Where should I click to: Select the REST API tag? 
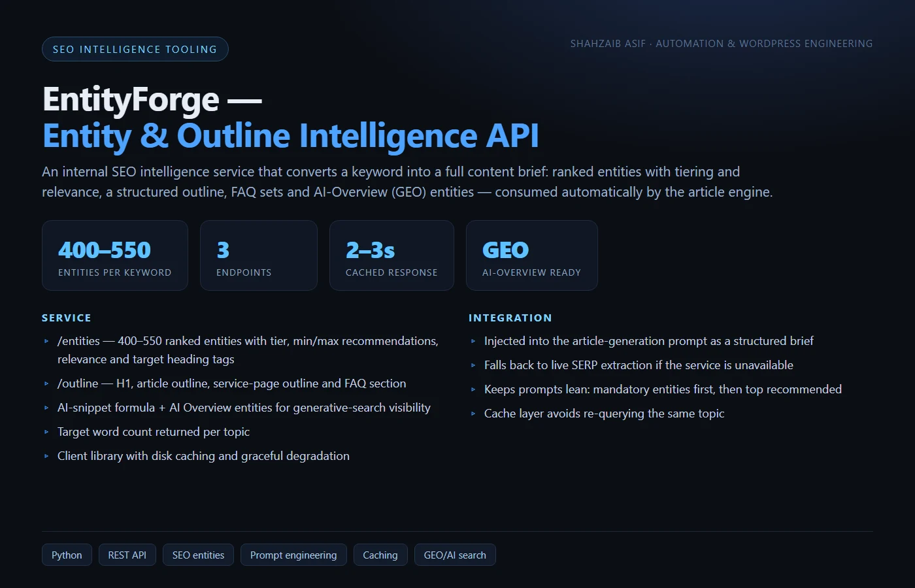point(127,555)
